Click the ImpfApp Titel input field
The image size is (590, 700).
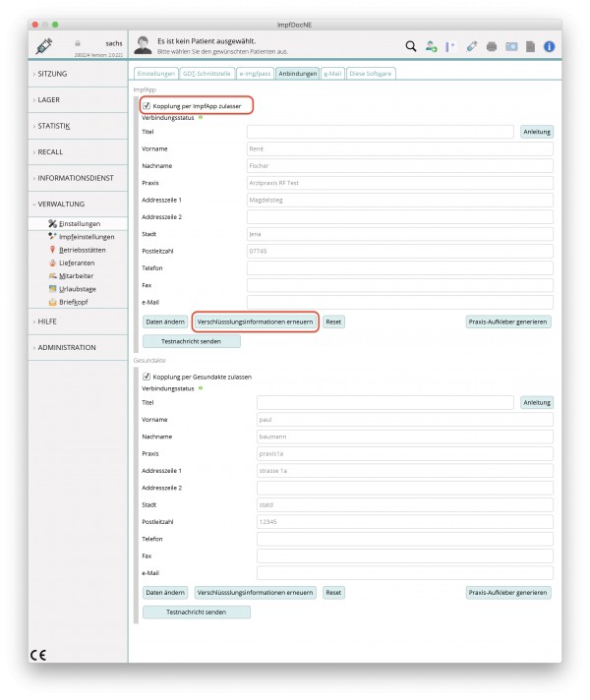click(381, 132)
